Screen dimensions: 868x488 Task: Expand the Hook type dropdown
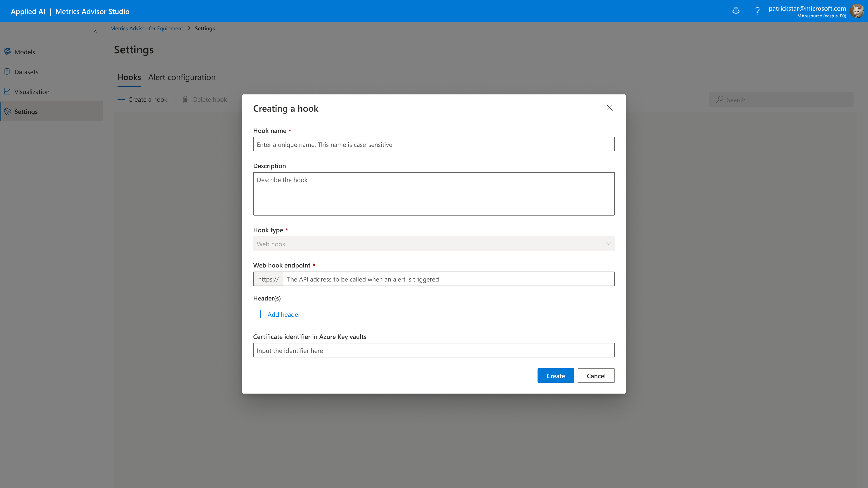[x=434, y=244]
